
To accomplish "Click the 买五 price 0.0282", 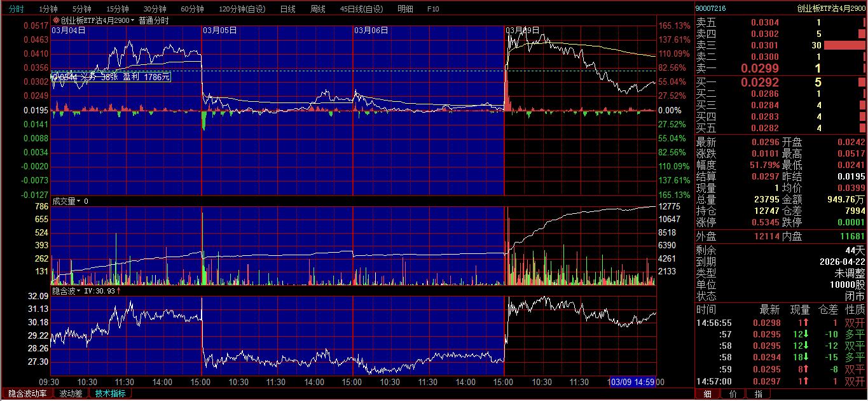I will (x=765, y=128).
